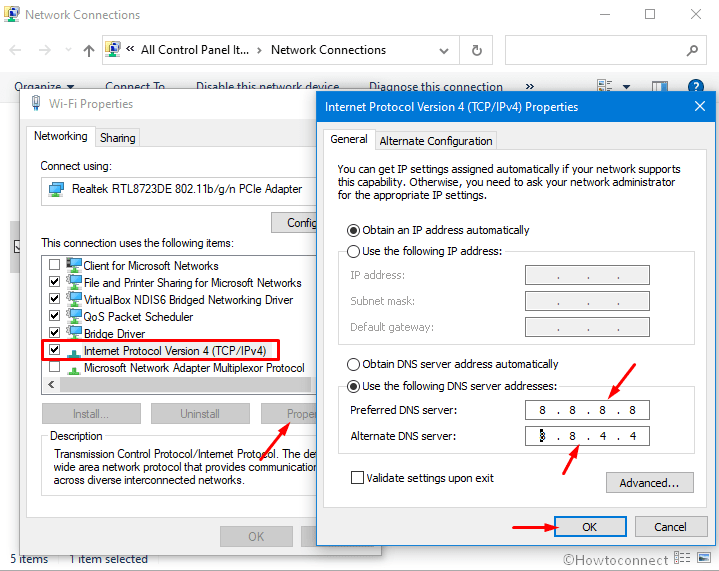Image resolution: width=719 pixels, height=571 pixels.
Task: Uncheck VirtualBox NDIS6 Bridged Networking Driver
Action: point(54,298)
